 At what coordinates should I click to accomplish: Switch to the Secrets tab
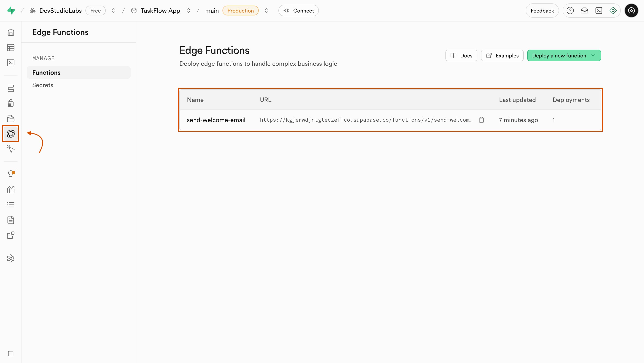43,85
